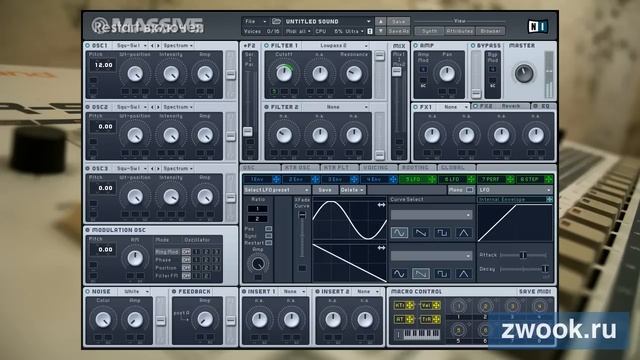Select triangle wave for the lower LFO curve
The height and width of the screenshot is (360, 640).
[463, 273]
